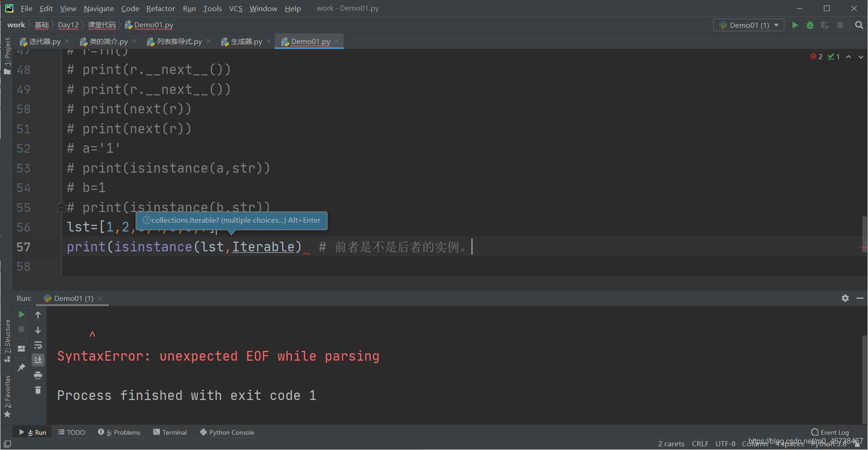868x450 pixels.
Task: Hide the Run tool window
Action: [860, 298]
